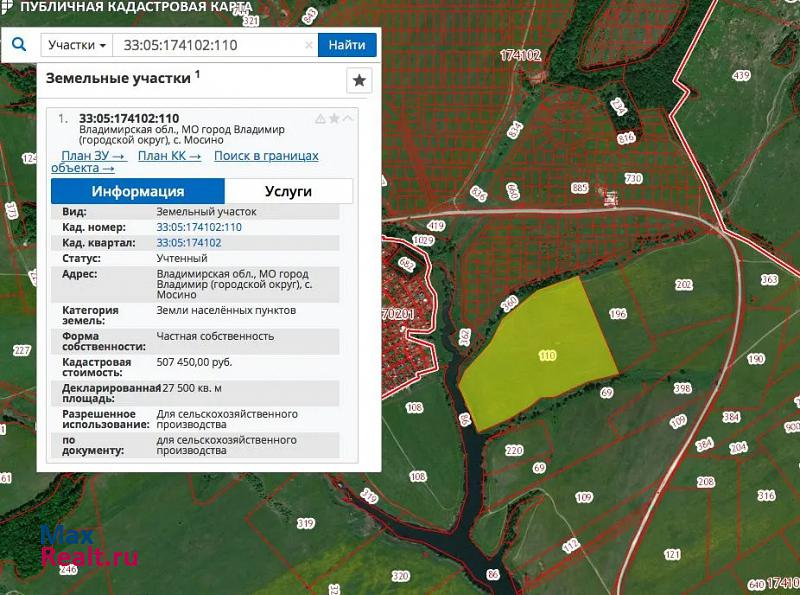Image resolution: width=800 pixels, height=595 pixels.
Task: Star the 33:05:174102:110 result item
Action: tap(334, 118)
